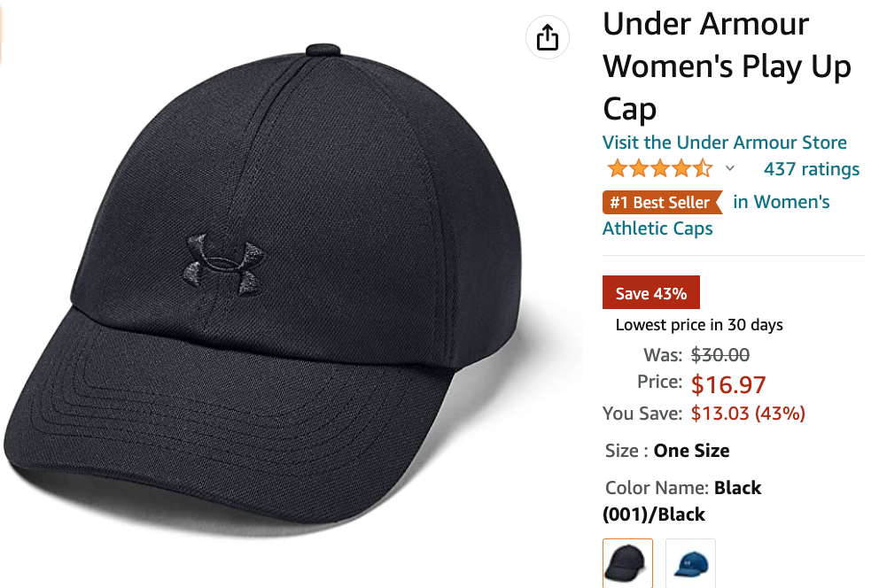Image resolution: width=879 pixels, height=588 pixels.
Task: Select the black cap color swatch
Action: coord(628,563)
